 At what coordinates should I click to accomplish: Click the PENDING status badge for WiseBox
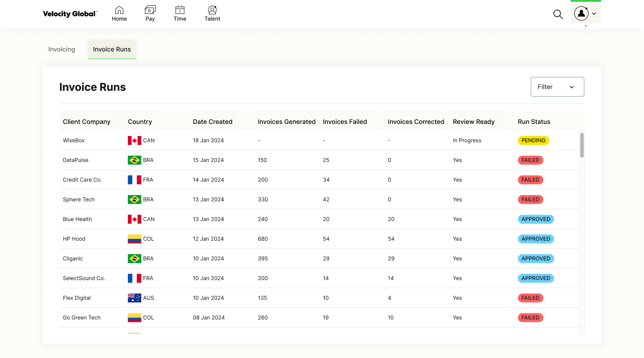(x=533, y=141)
